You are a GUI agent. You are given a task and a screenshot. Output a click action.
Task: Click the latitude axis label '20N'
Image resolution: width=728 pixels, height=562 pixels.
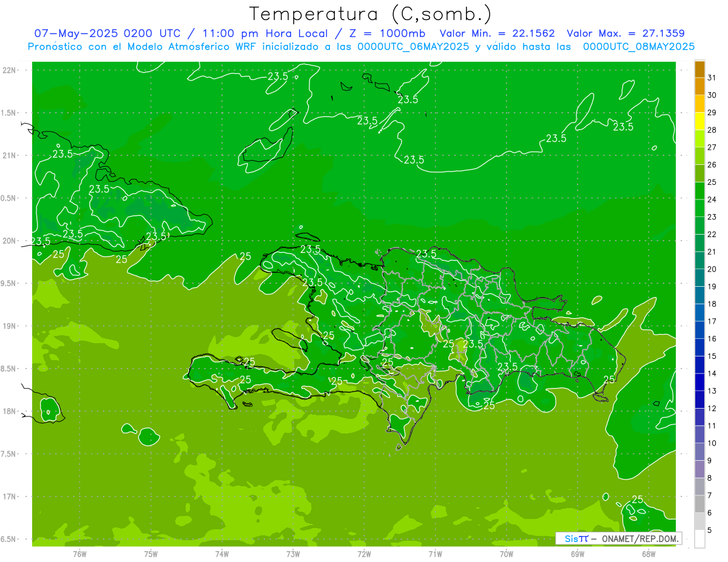pos(9,241)
